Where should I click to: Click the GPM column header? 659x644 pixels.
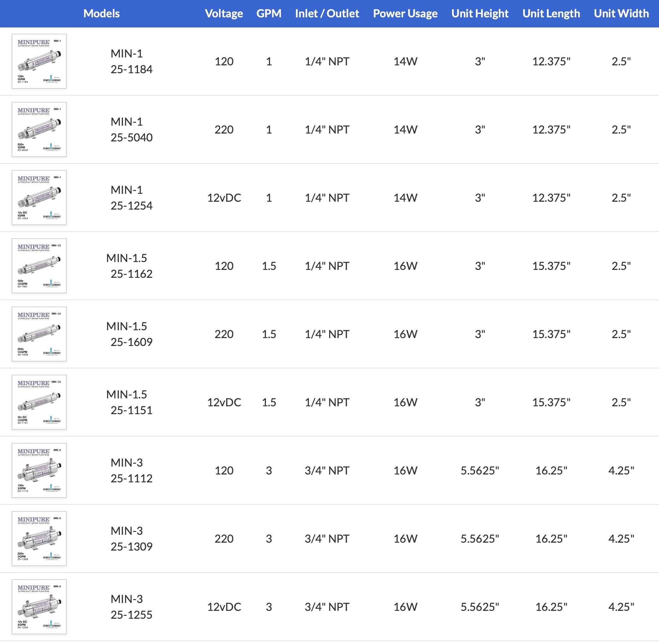pyautogui.click(x=269, y=14)
